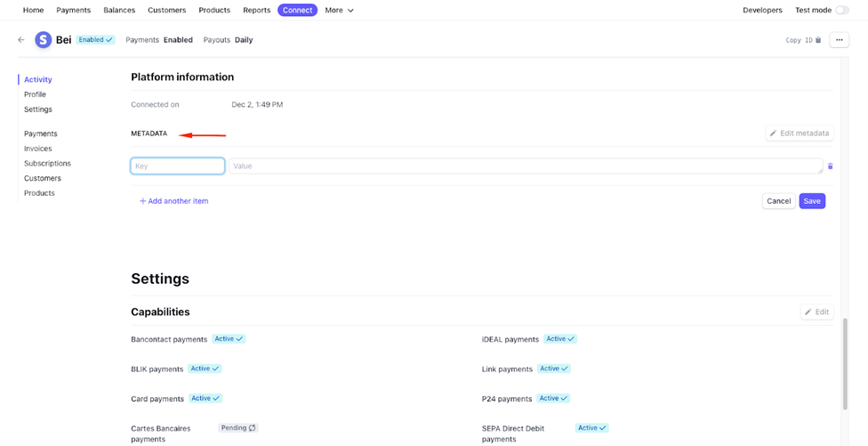Screen dimensions: 868x446
Task: Click the Copy ID clipboard icon
Action: [818, 40]
